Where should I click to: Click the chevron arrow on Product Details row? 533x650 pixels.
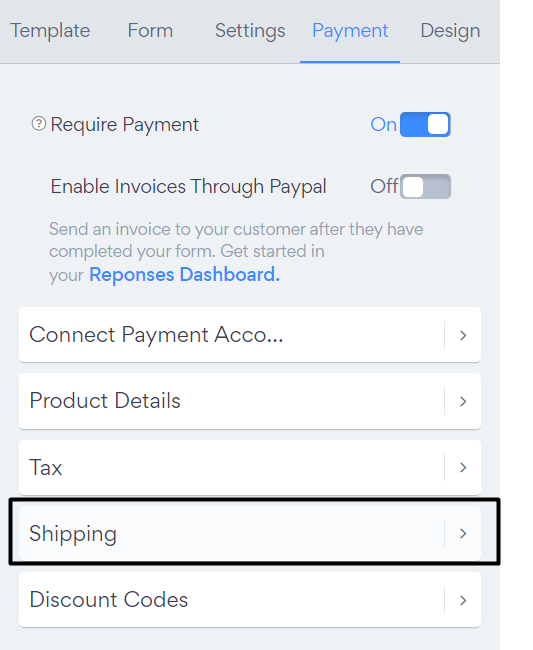pyautogui.click(x=463, y=401)
